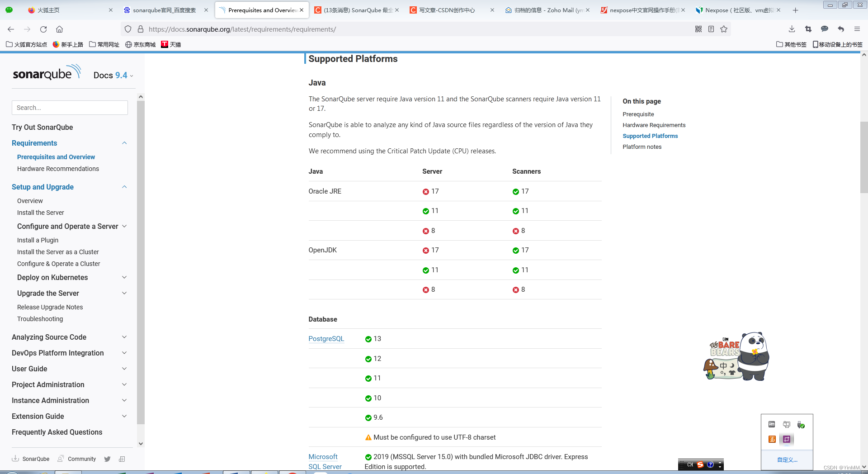Expand the Extension Guide section
868x474 pixels.
coord(124,416)
